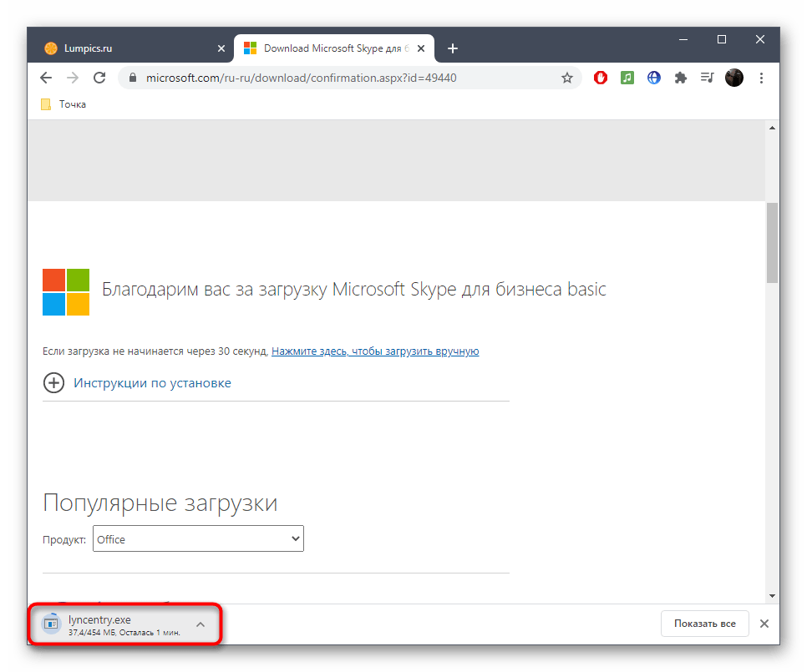The height and width of the screenshot is (672, 807).
Task: Click the page vertical scrollbar thumb
Action: click(x=772, y=242)
